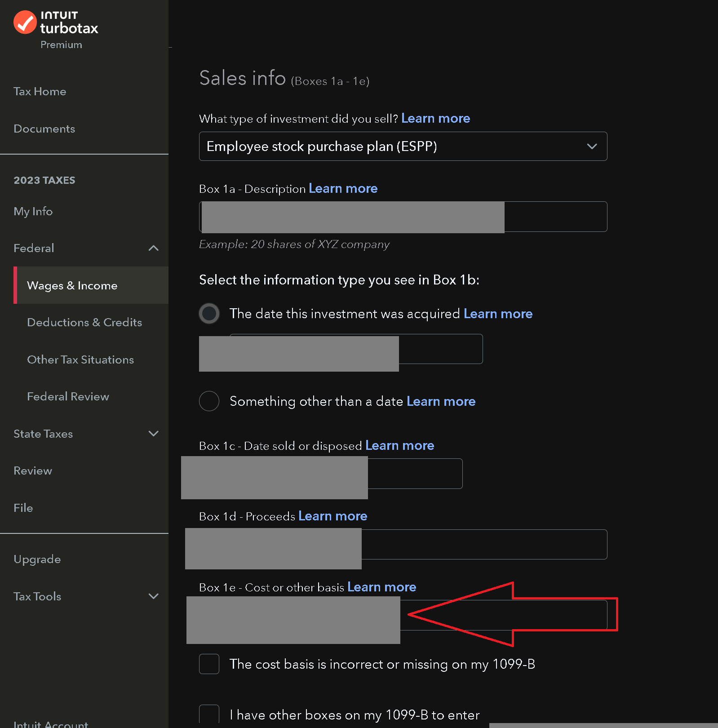718x728 pixels.
Task: Click Learn more for Box 1e Cost basis
Action: coord(382,587)
